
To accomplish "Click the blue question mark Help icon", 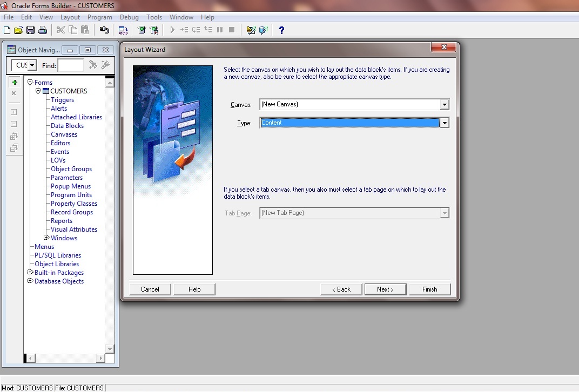I will tap(281, 30).
